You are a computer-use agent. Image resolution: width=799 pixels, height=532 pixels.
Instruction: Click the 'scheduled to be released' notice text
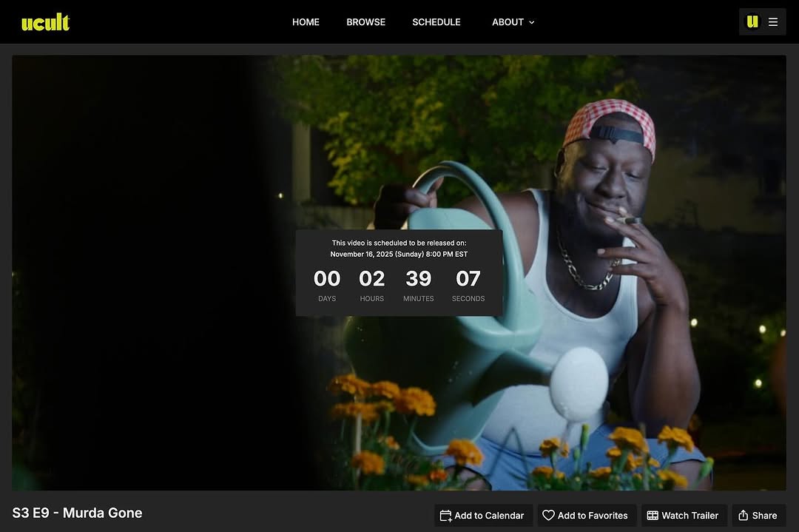[x=399, y=243]
